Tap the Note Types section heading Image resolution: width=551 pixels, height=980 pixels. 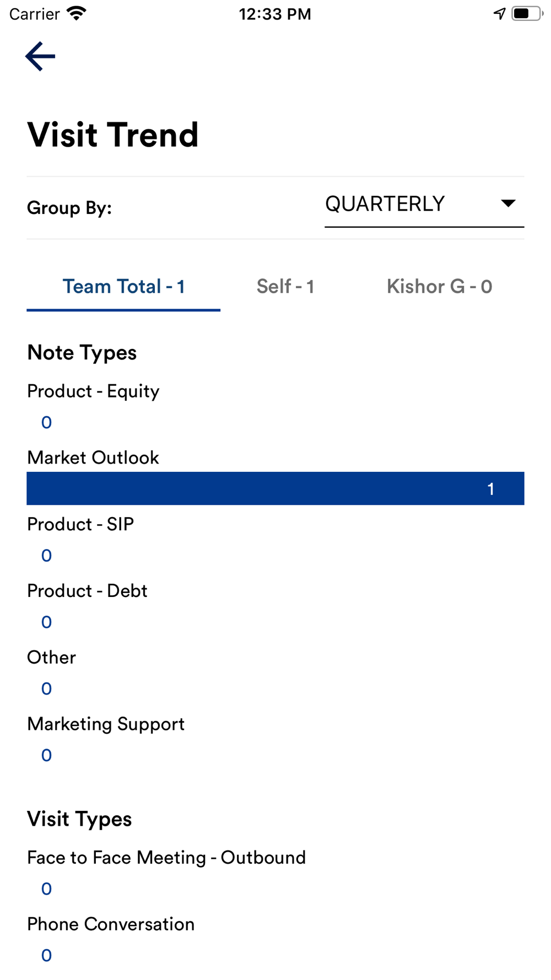click(82, 353)
